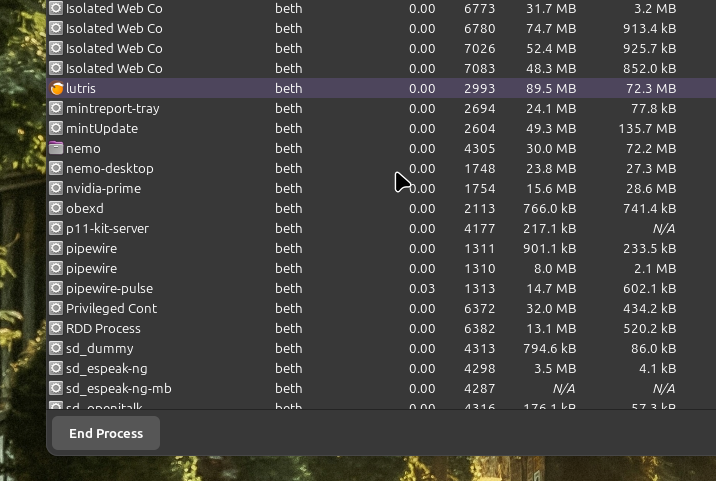Click the 0.03 CPU value of pipewire-pulse
This screenshot has width=716, height=481.
(x=421, y=288)
